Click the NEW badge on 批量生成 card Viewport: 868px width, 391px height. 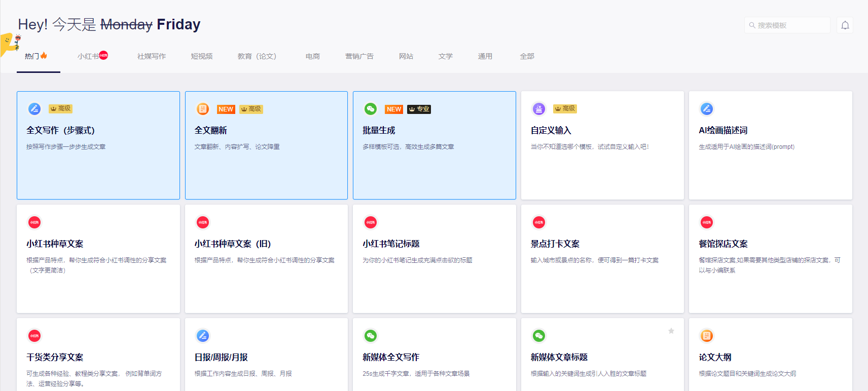point(394,109)
